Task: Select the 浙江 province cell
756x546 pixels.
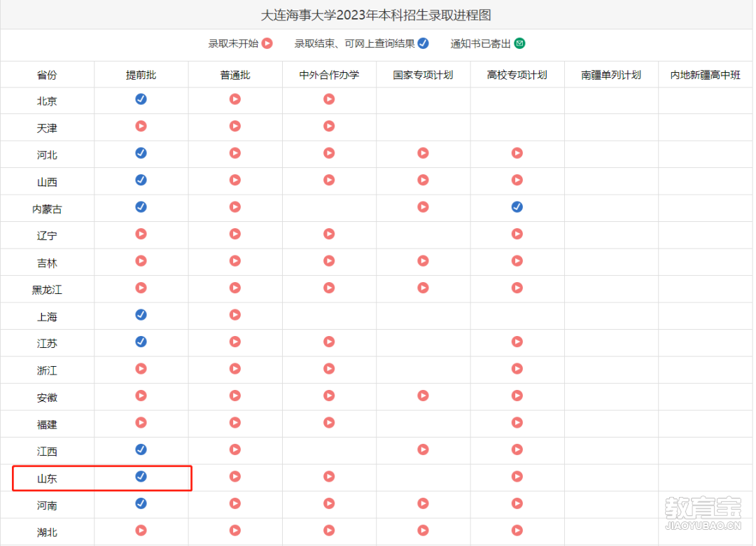Action: [47, 371]
